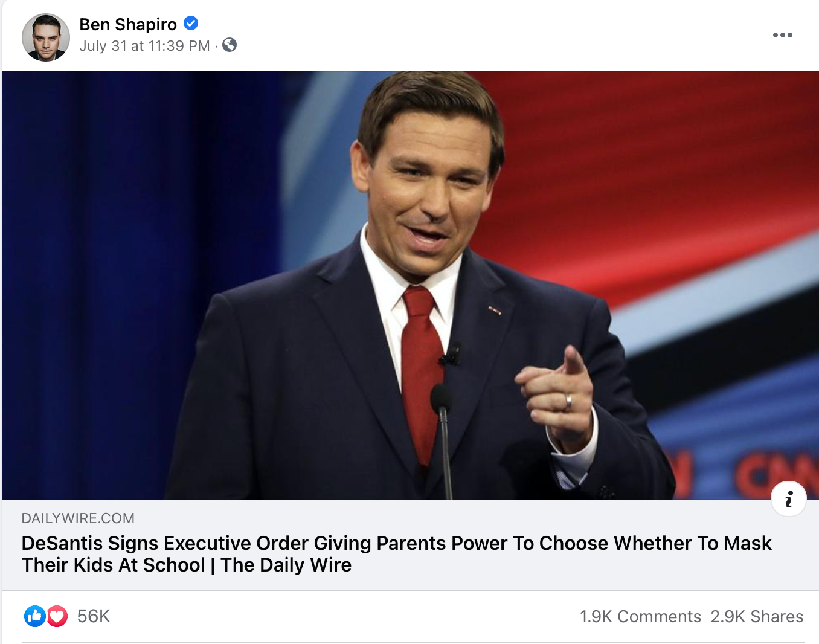Click the reaction icons cluster at bottom left
Viewport: 819px width, 644px height.
[45, 616]
